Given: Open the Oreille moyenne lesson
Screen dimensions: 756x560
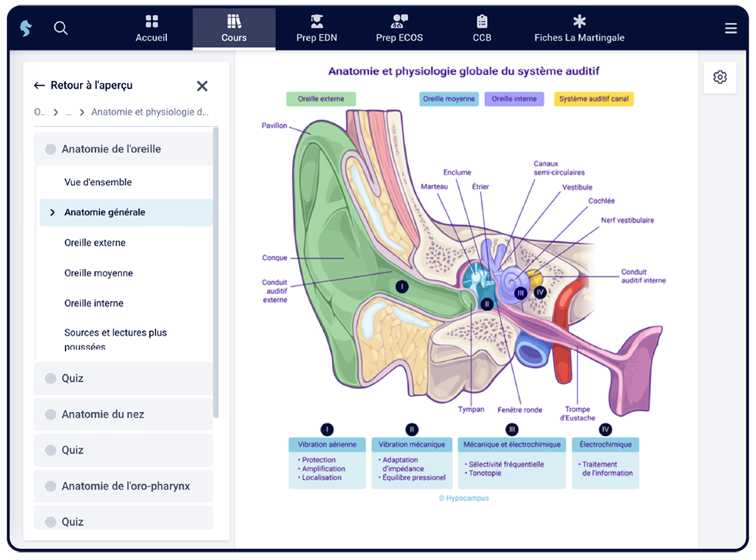Looking at the screenshot, I should click(98, 273).
